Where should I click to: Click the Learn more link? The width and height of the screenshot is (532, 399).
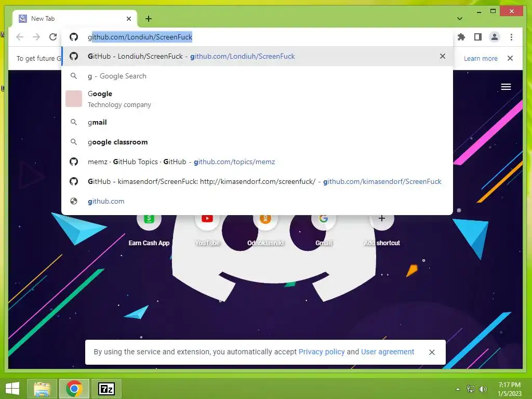click(481, 58)
